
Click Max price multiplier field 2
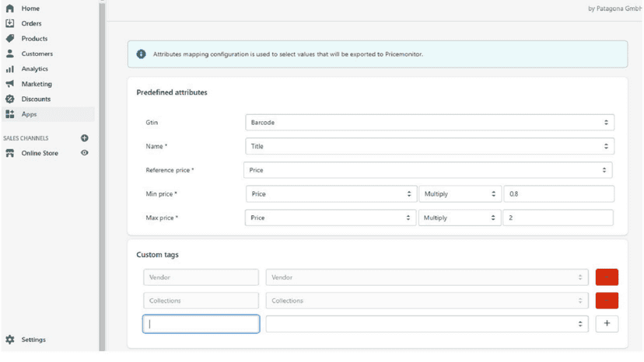point(558,218)
